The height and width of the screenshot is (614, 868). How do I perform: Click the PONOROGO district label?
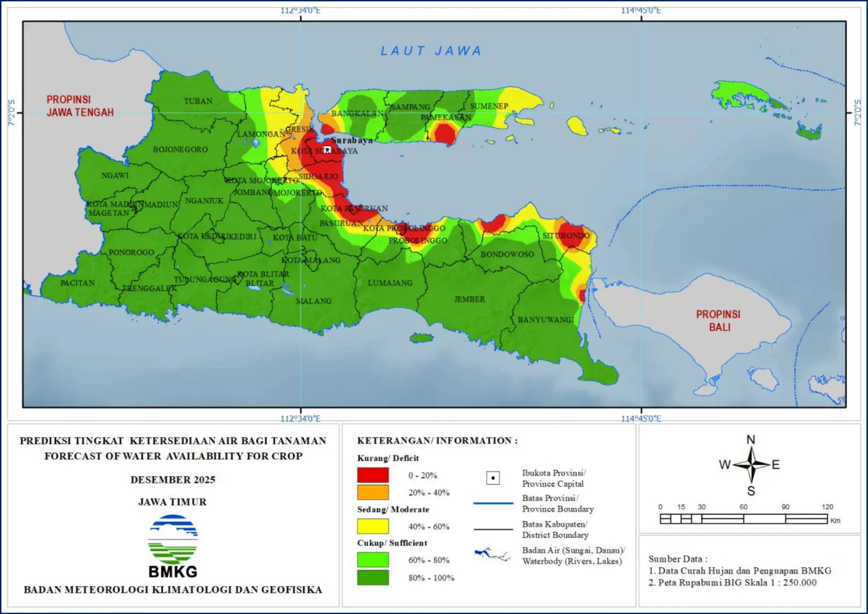pos(131,252)
